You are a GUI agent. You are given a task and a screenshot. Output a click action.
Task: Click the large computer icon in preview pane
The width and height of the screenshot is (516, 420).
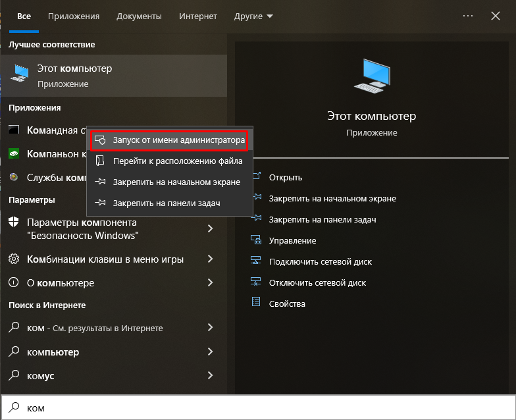tap(373, 76)
